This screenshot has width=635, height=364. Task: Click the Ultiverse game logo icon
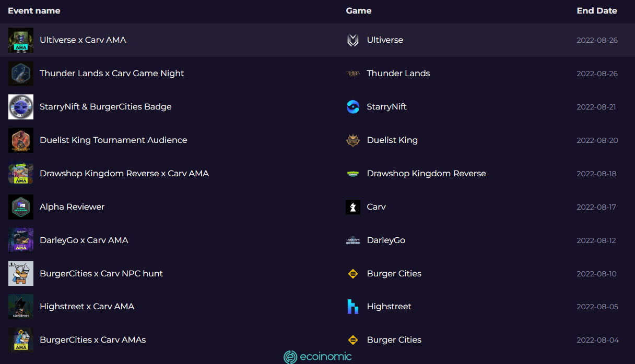pyautogui.click(x=353, y=40)
